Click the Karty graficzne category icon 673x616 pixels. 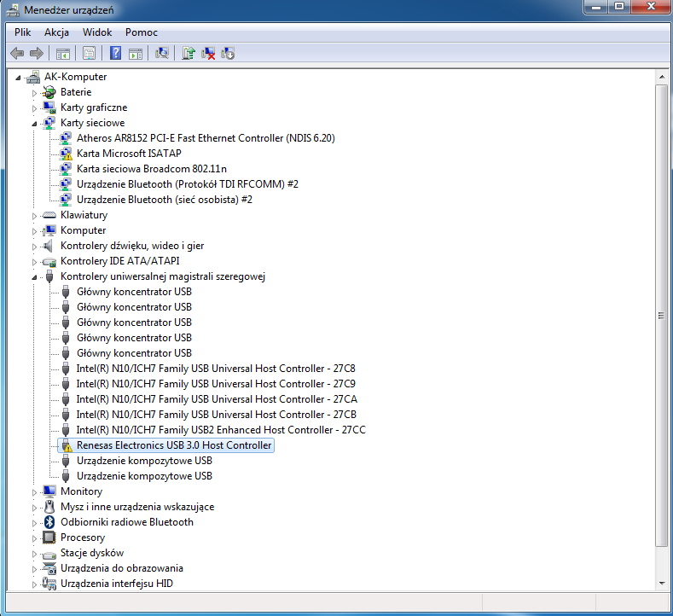pyautogui.click(x=49, y=108)
